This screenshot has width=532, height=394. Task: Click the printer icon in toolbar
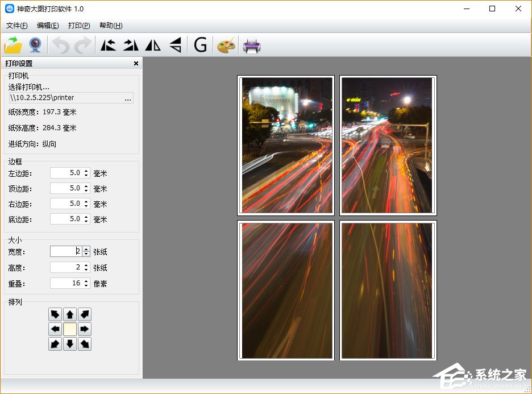(252, 44)
